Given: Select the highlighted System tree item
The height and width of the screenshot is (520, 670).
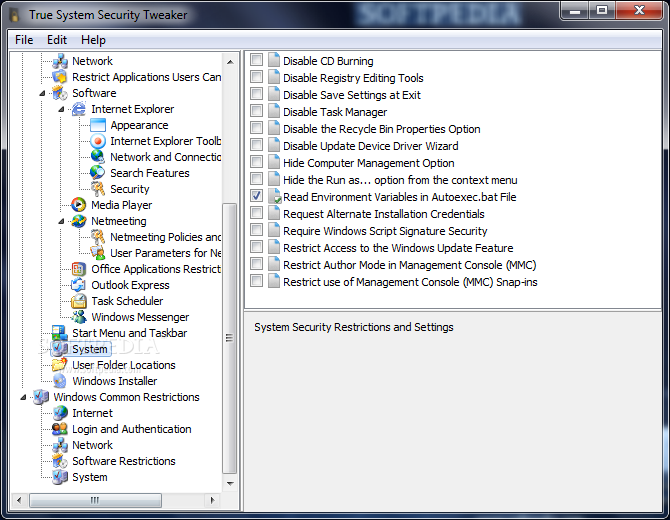Looking at the screenshot, I should click(90, 349).
